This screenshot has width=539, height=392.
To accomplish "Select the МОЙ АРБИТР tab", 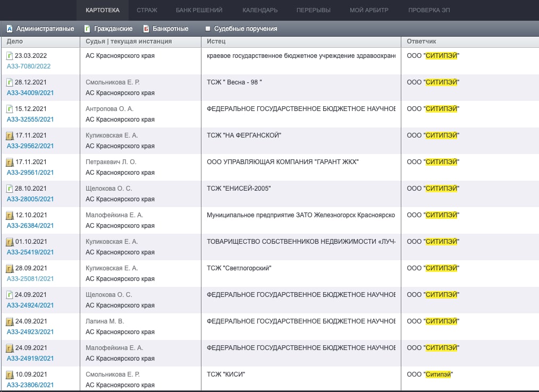I will tap(369, 10).
